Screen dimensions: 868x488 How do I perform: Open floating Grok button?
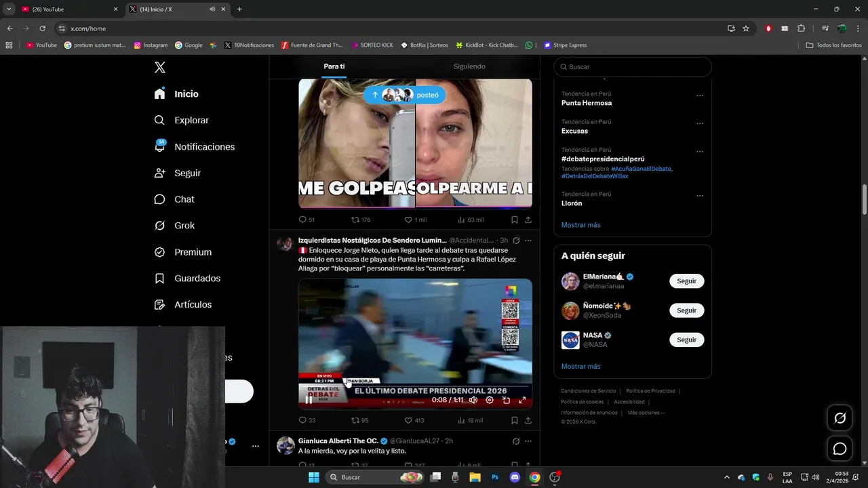tap(840, 418)
